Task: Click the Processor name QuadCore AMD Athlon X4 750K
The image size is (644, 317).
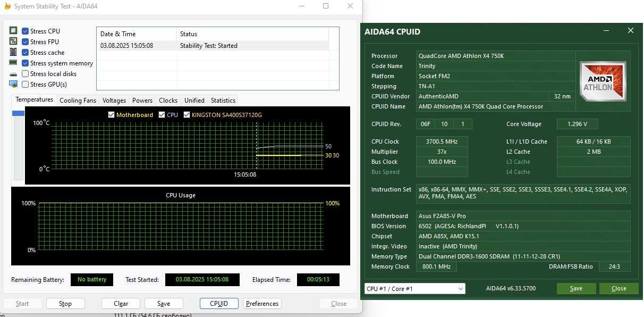Action: [496, 56]
